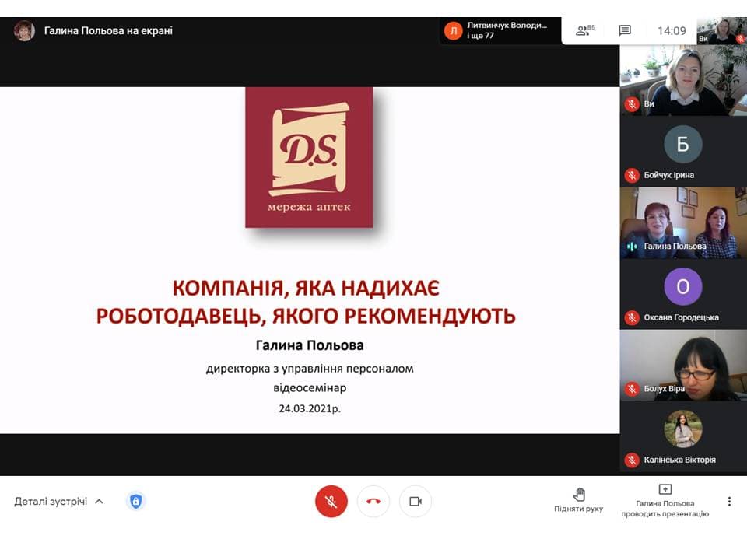747x560 pixels.
Task: Click Галина Польова проводить презентацію button
Action: tap(665, 501)
